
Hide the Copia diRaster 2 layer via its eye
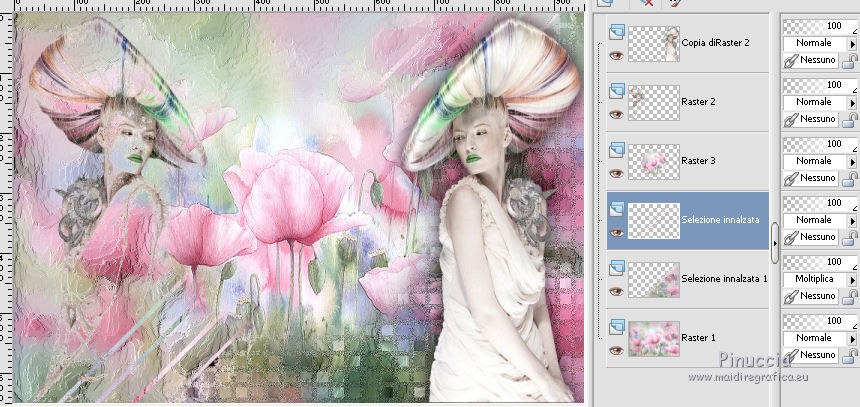coord(616,55)
